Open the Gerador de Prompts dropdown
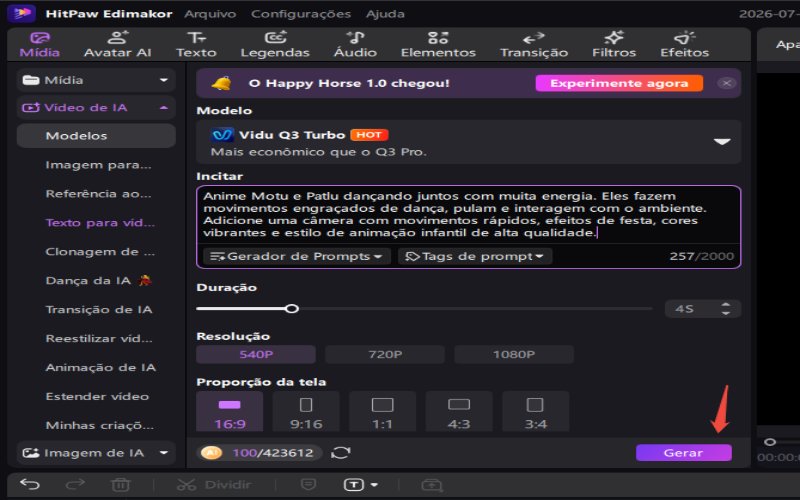The image size is (800, 500). (296, 256)
